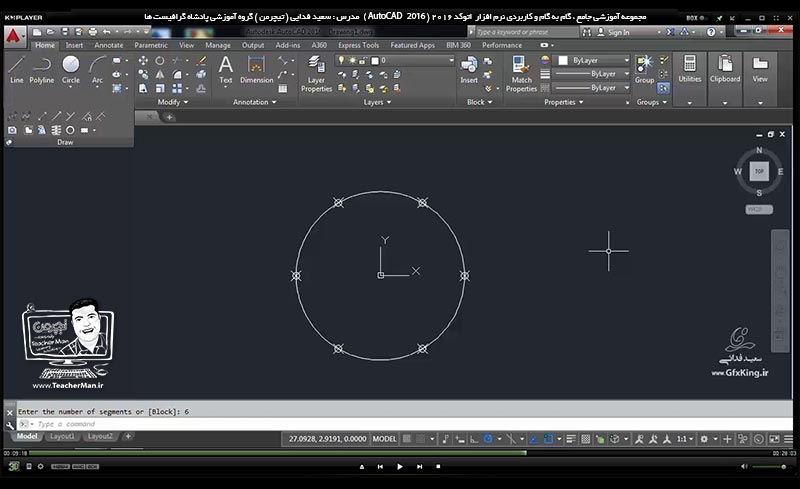Expand the Block panel dropdown
Viewport: 800px width, 489px height.
(x=480, y=102)
